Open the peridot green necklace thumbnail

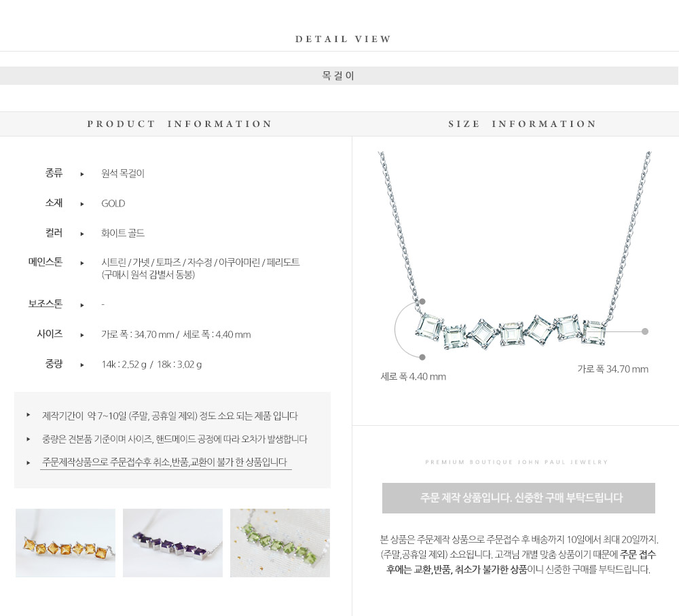[x=280, y=543]
